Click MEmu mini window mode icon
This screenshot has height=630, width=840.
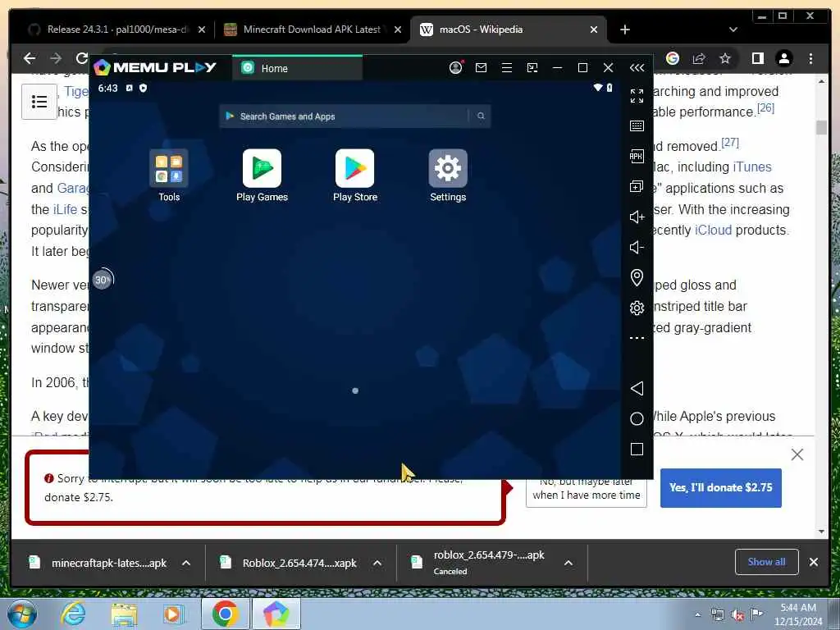tap(532, 67)
